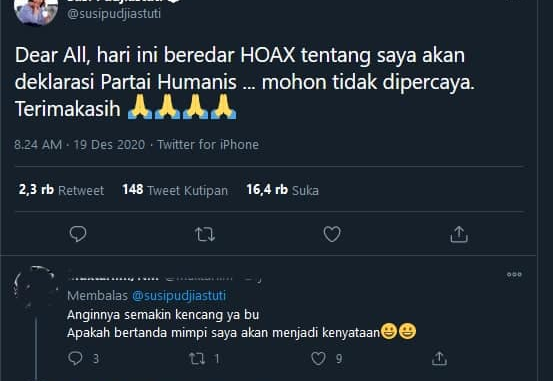This screenshot has width=553, height=381.
Task: Open the 148 Tweet Kutipan list
Action: [x=175, y=190]
